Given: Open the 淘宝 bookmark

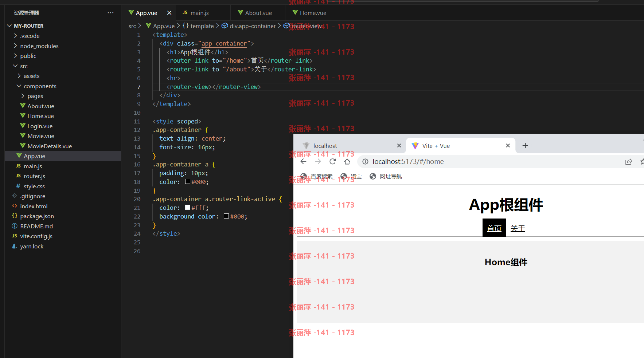Looking at the screenshot, I should tap(351, 177).
